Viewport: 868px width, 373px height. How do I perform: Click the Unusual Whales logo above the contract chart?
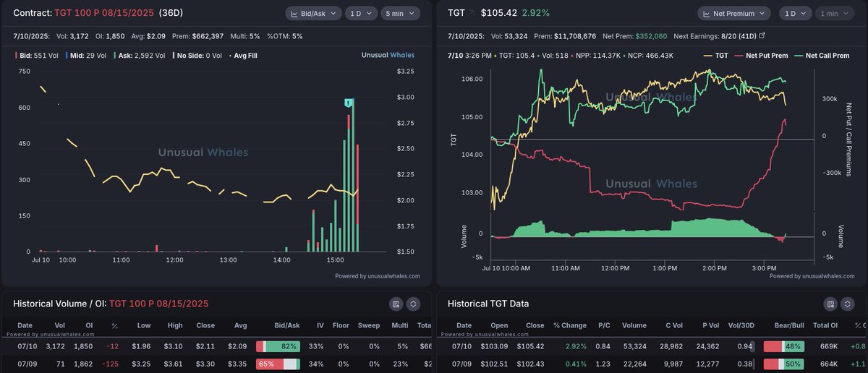click(389, 55)
